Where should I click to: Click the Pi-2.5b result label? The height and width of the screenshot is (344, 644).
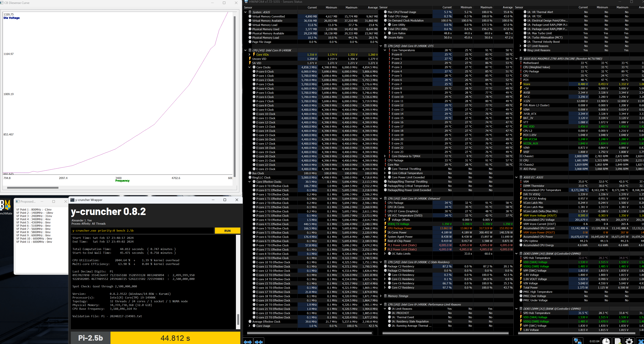click(x=90, y=338)
